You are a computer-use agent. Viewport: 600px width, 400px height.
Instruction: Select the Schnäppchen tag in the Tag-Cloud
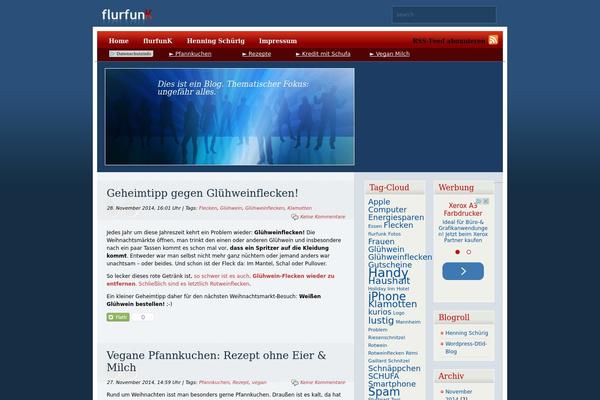(x=394, y=369)
